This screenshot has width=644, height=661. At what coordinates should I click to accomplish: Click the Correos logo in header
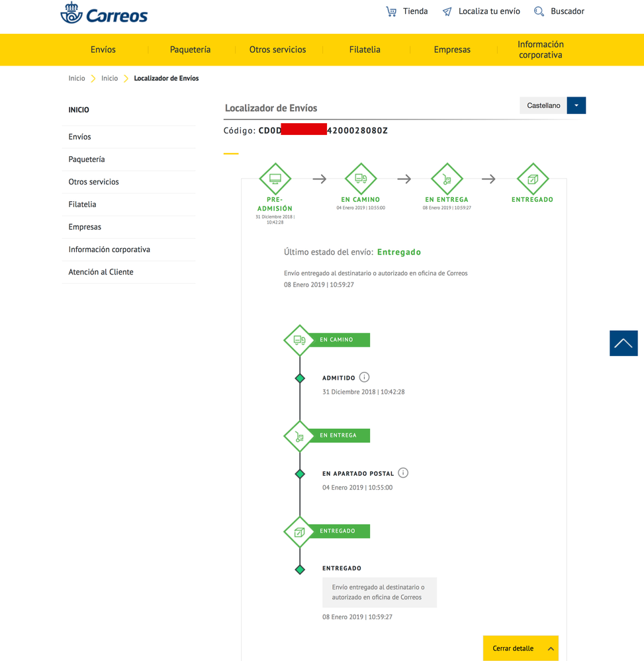[x=104, y=14]
